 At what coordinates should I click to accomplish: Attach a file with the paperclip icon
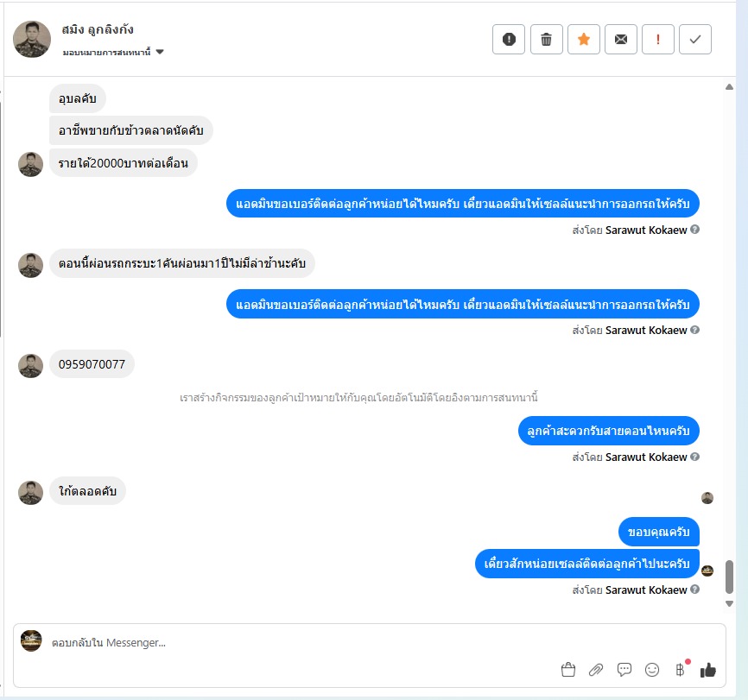[x=596, y=670]
